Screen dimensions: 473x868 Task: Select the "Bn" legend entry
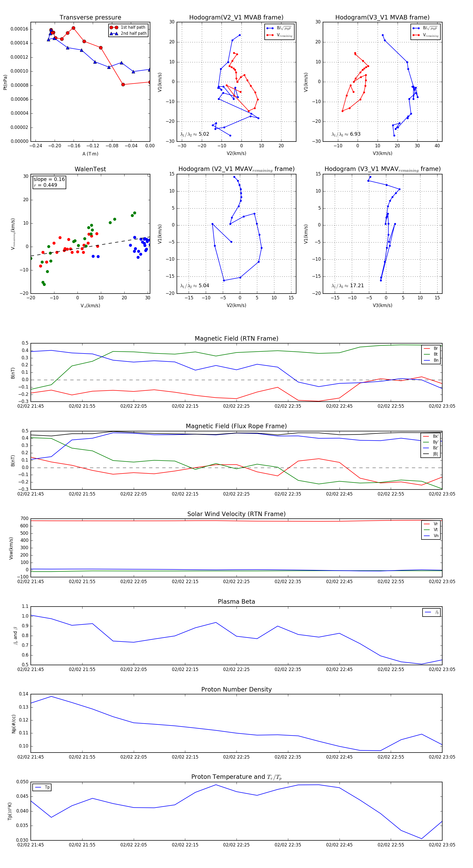click(431, 360)
